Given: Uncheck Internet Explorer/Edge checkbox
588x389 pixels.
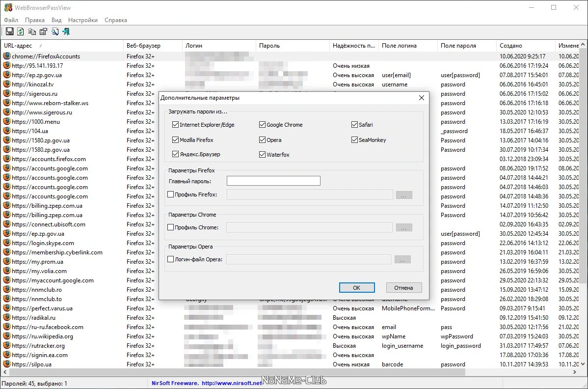Looking at the screenshot, I should tap(175, 125).
